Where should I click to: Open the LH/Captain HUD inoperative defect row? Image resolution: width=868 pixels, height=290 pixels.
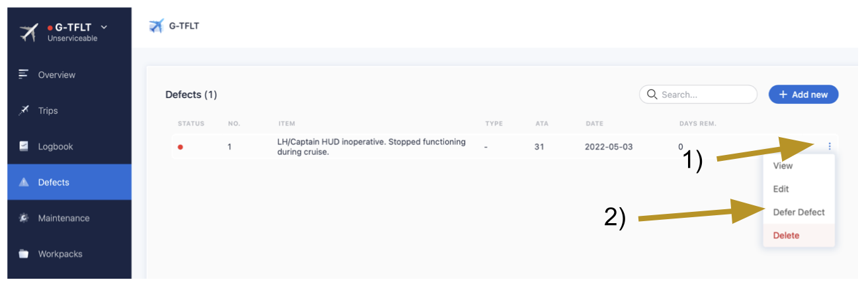pyautogui.click(x=371, y=146)
